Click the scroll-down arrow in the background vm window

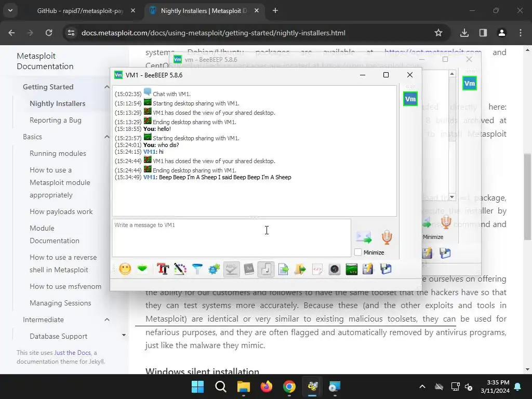[x=452, y=197]
